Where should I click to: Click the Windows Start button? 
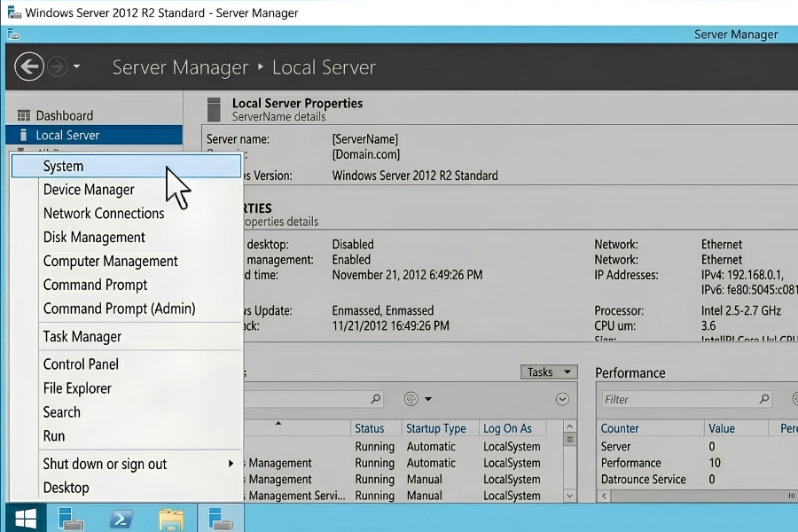coord(26,518)
